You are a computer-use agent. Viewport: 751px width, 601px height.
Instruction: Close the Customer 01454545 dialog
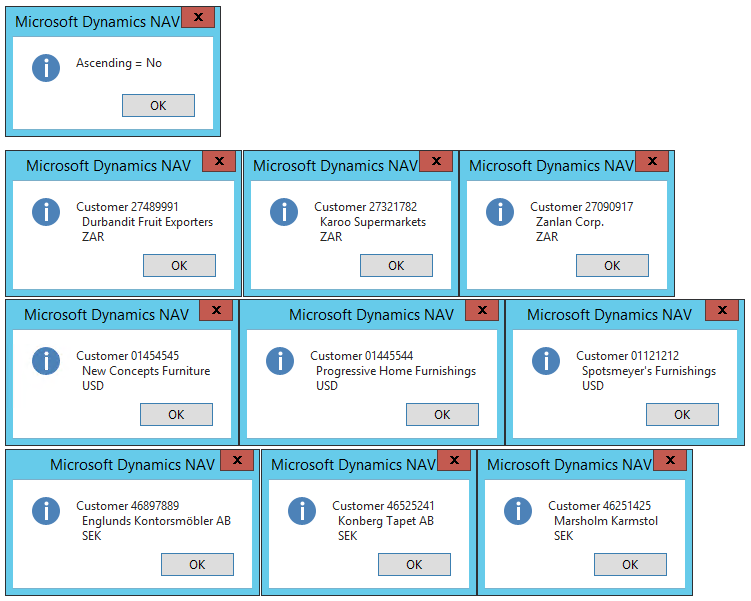click(216, 310)
